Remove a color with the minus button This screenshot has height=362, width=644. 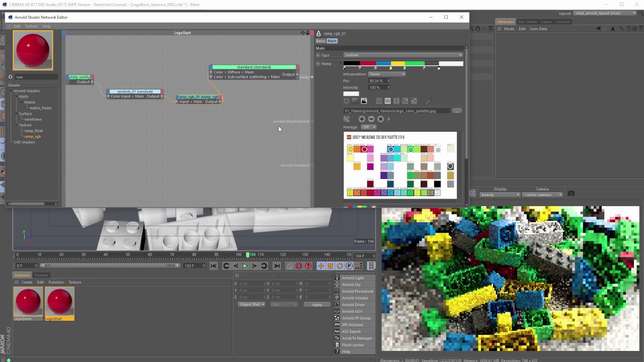pos(371,119)
